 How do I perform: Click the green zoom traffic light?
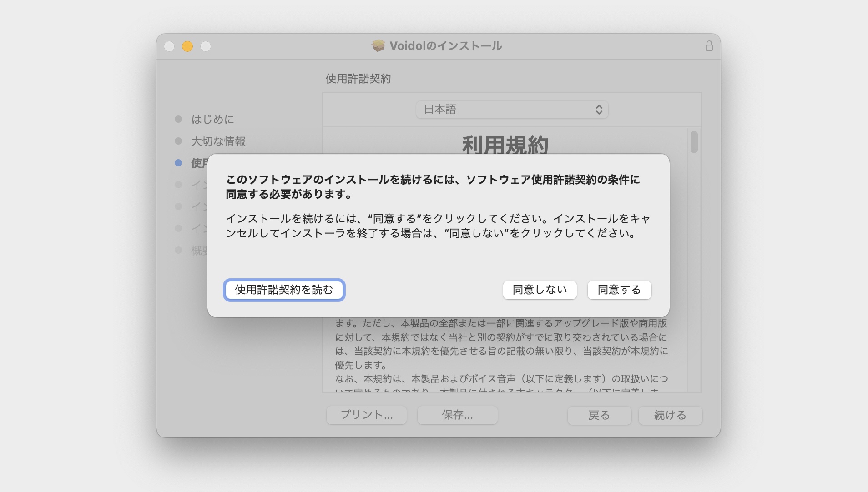tap(206, 46)
